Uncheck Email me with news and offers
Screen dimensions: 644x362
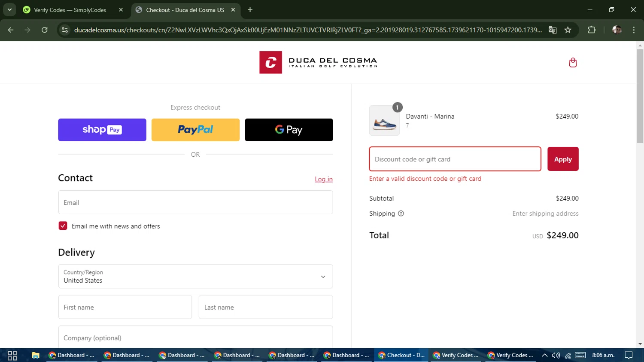(x=63, y=226)
